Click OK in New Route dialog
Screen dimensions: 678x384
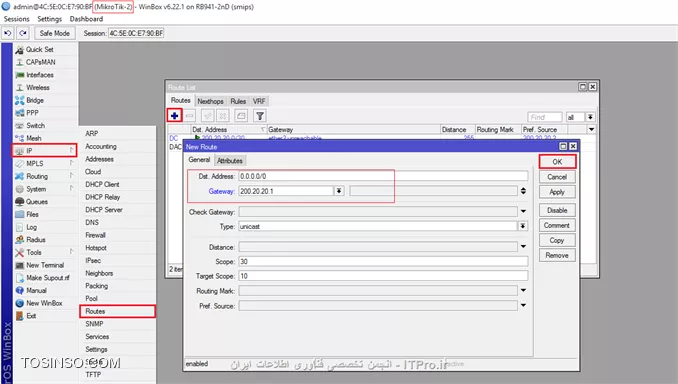pos(557,162)
